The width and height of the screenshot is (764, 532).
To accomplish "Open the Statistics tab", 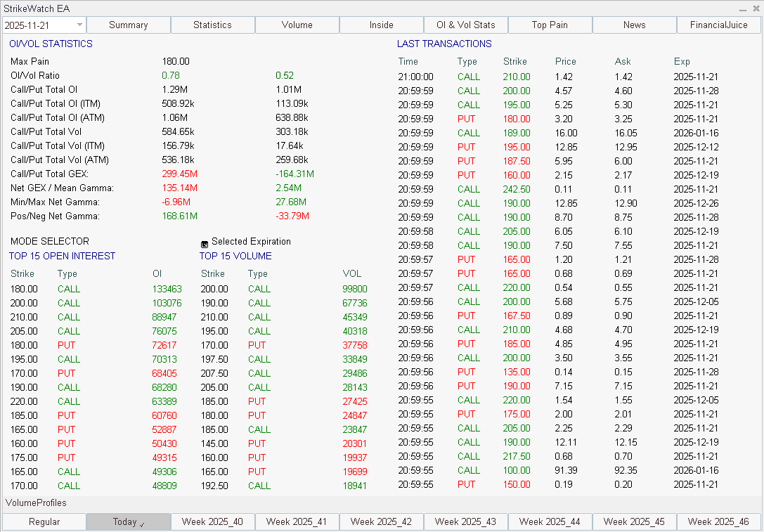I will tap(212, 25).
